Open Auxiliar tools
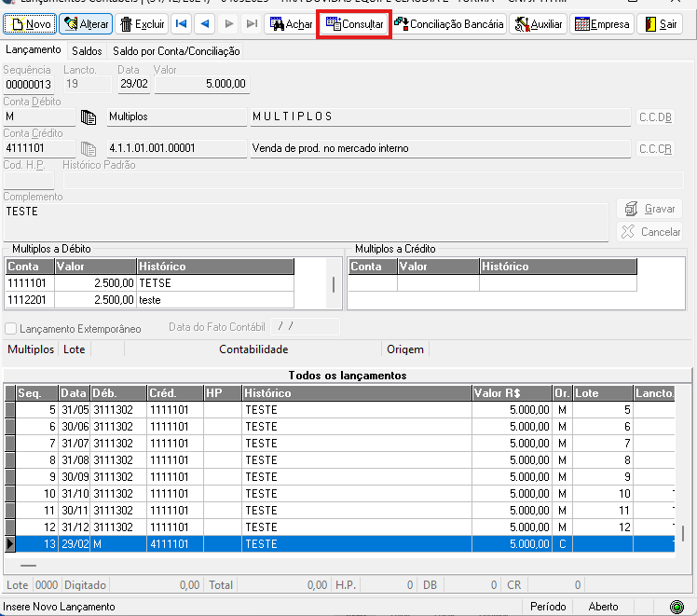 tap(539, 24)
